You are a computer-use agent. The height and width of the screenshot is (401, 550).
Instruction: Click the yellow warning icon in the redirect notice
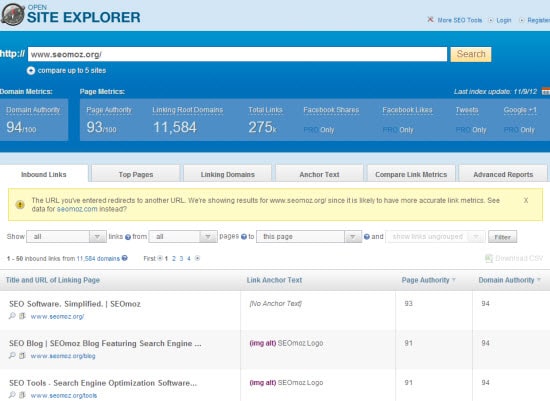20,205
